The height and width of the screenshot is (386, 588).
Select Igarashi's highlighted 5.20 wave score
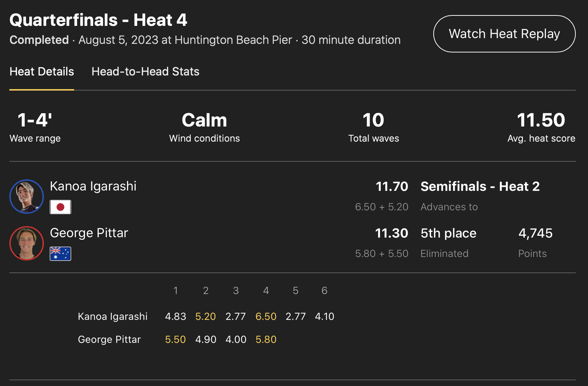(205, 317)
